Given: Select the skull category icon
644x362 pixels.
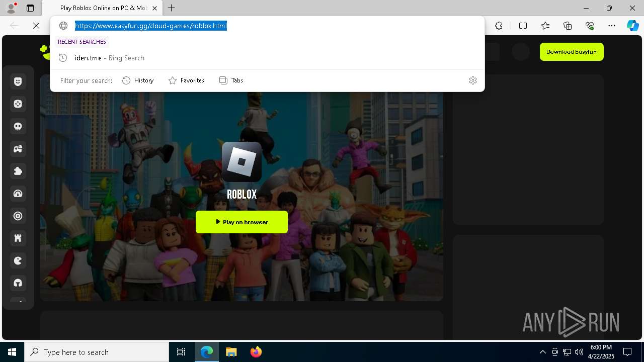Looking at the screenshot, I should click(18, 126).
